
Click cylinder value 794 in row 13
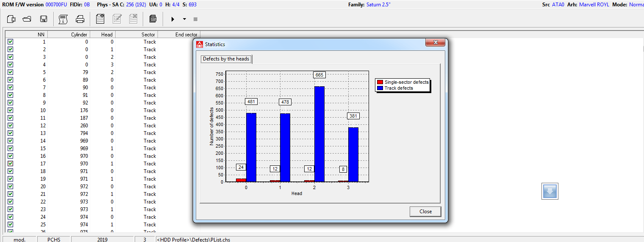[x=83, y=133]
